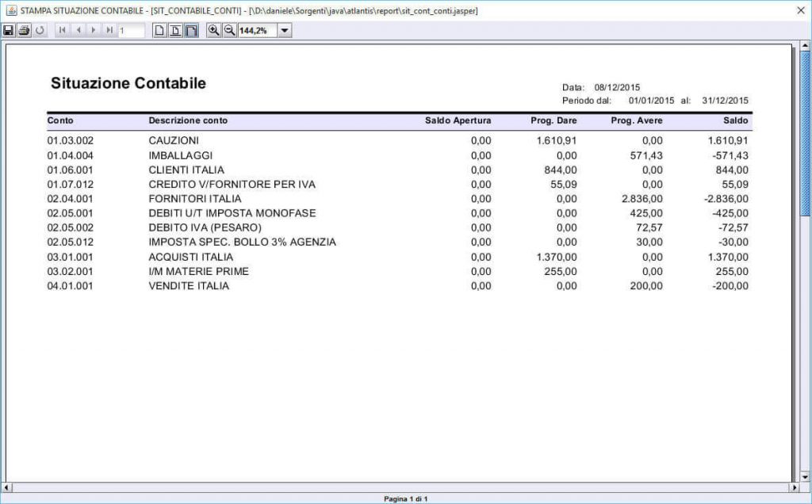
Task: Click the 144,2% zoom text field
Action: coord(256,30)
